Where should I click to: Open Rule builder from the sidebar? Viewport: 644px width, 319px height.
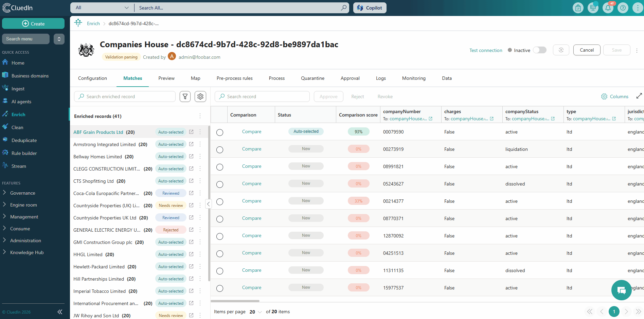[24, 153]
